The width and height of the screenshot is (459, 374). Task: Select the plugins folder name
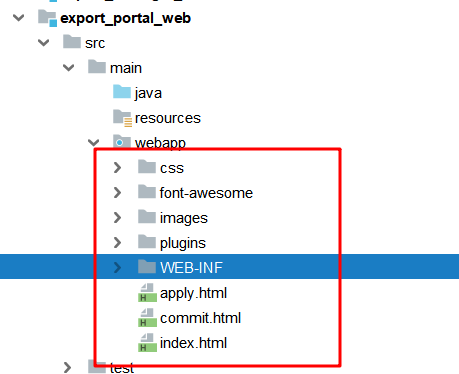pyautogui.click(x=183, y=243)
